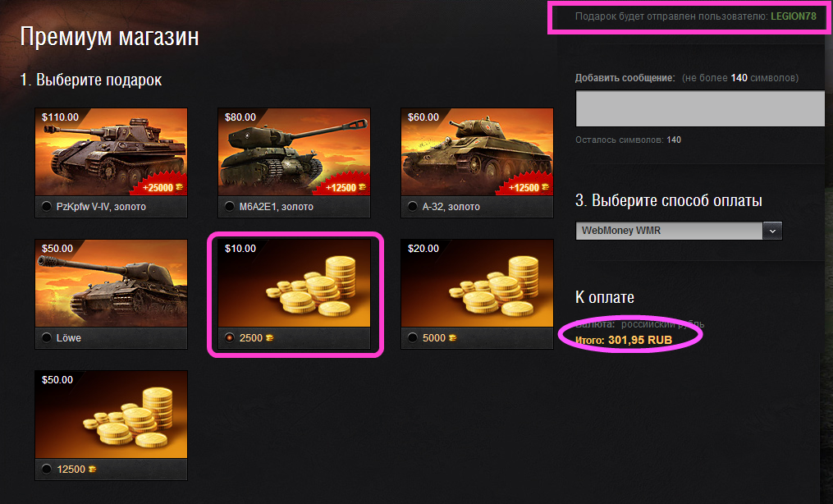Toggle the selected 2500 gold radio button
This screenshot has width=833, height=504.
pyautogui.click(x=230, y=337)
